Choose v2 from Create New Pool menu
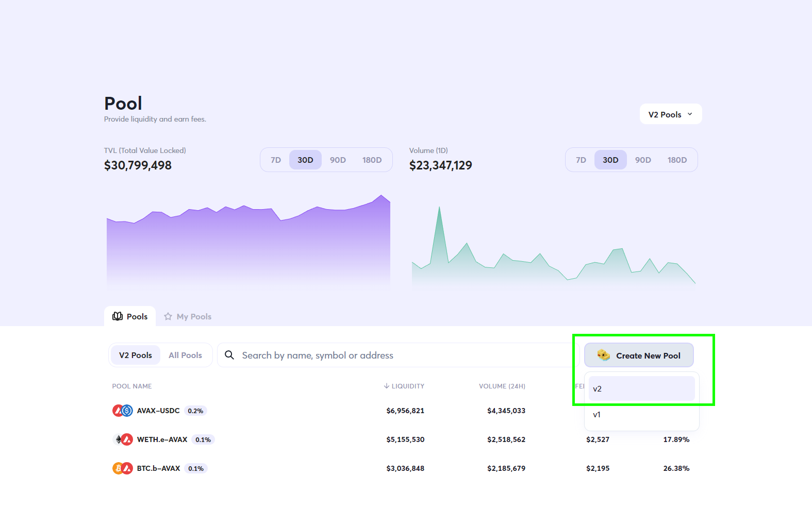 click(x=641, y=388)
